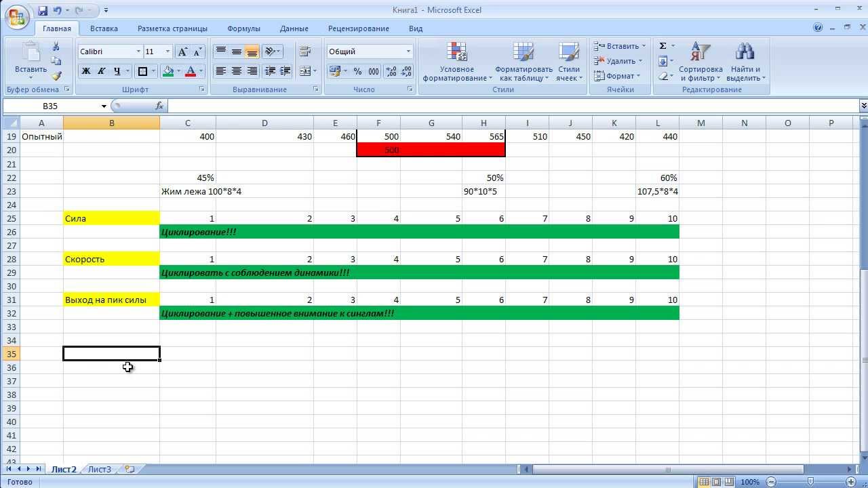
Task: Apply fill color bucket
Action: (x=168, y=71)
